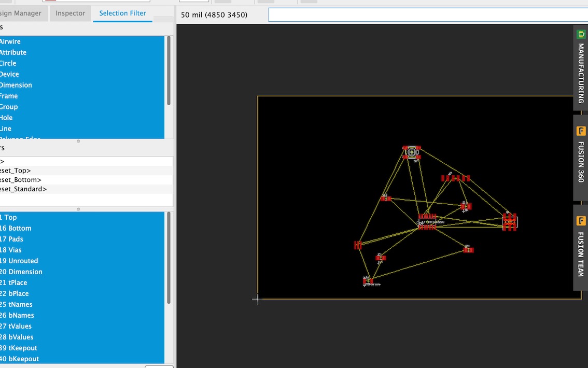The image size is (588, 368).
Task: Toggle Dimension in the object type list
Action: (x=82, y=85)
